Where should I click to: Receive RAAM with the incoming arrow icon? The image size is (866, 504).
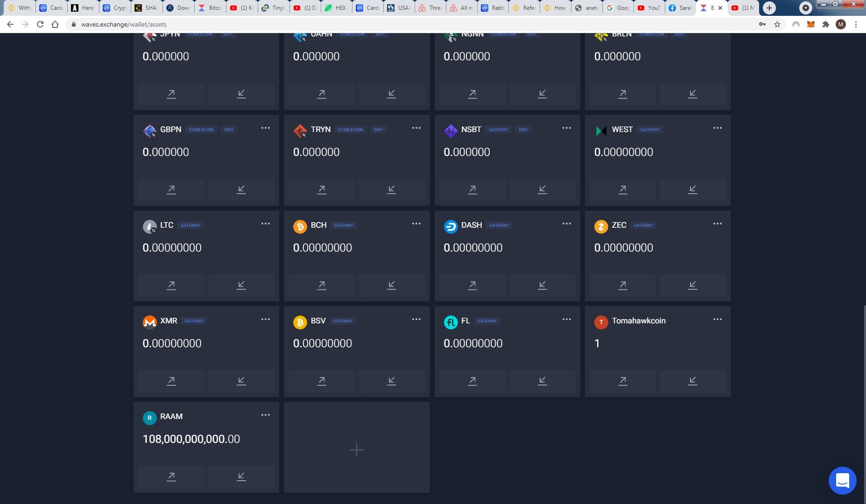(241, 477)
